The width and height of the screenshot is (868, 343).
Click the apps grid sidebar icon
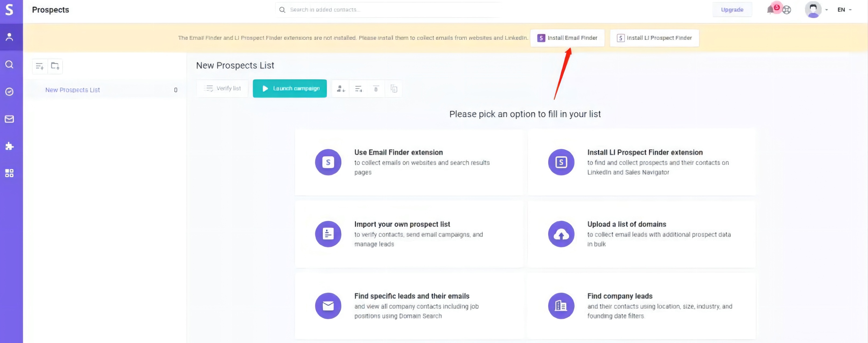pos(9,173)
